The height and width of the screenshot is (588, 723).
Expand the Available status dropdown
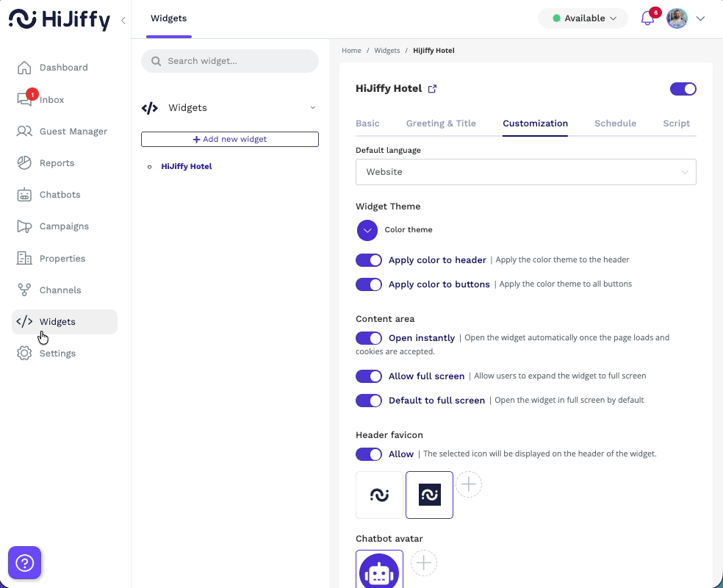click(x=583, y=18)
